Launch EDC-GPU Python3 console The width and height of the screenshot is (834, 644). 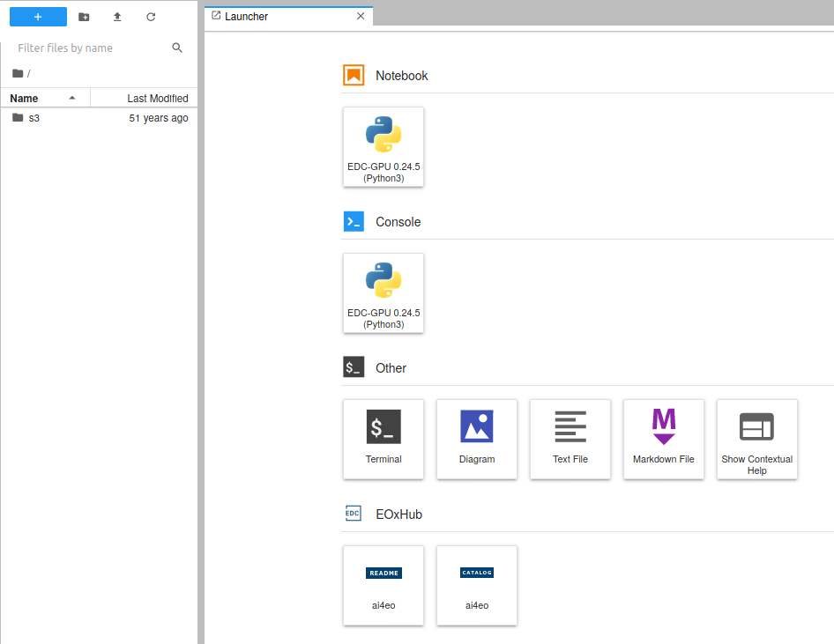pyautogui.click(x=383, y=293)
